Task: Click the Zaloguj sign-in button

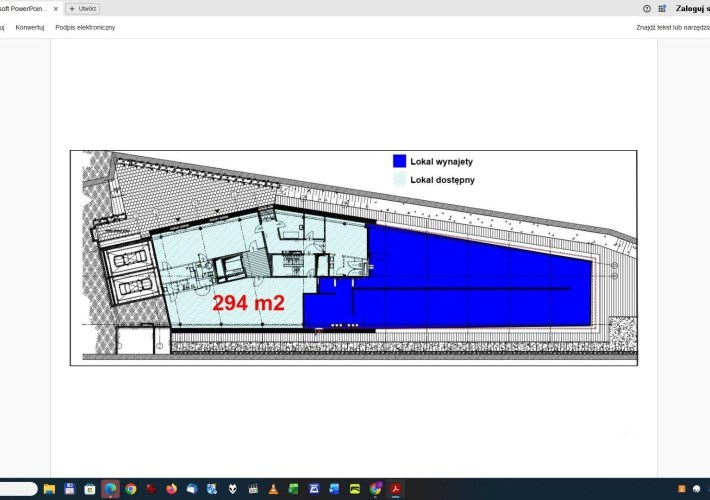Action: tap(692, 8)
